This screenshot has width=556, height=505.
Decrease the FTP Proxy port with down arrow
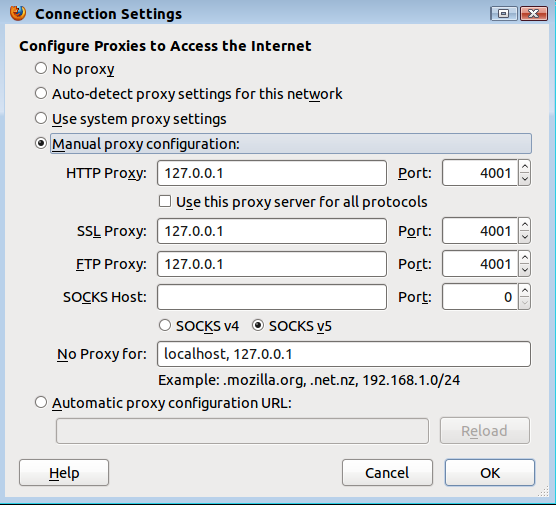(x=525, y=270)
